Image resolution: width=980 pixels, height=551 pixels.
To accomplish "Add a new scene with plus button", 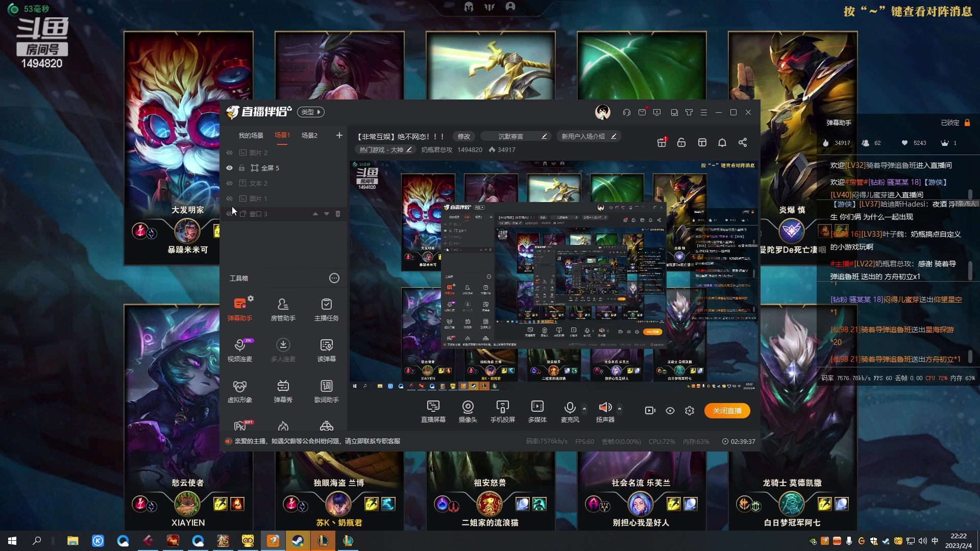I will tap(339, 135).
